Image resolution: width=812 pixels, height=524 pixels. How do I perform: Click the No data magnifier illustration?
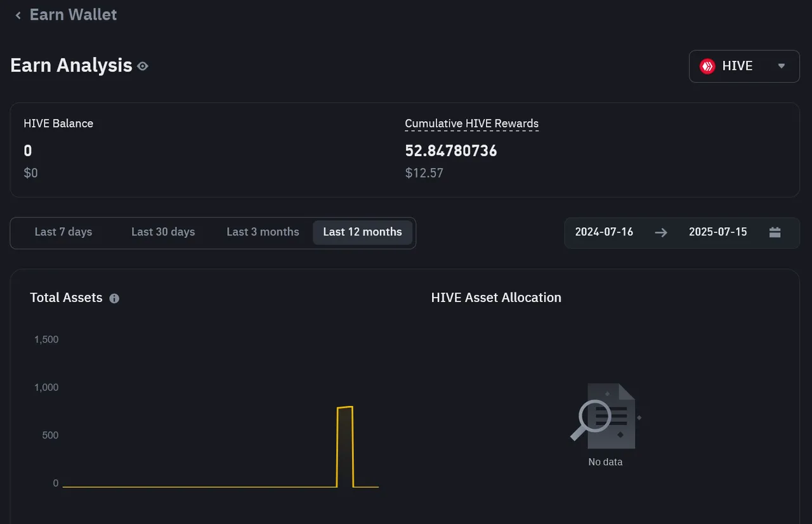(x=605, y=415)
